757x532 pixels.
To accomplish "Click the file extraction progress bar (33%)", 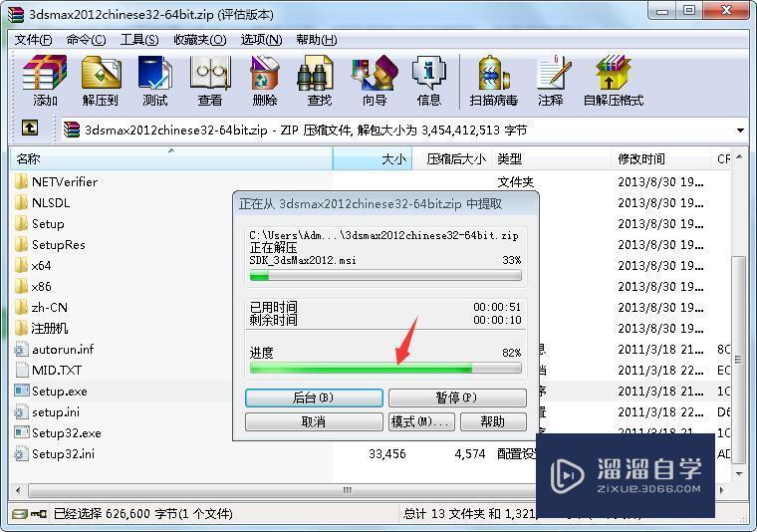I will pos(385,276).
